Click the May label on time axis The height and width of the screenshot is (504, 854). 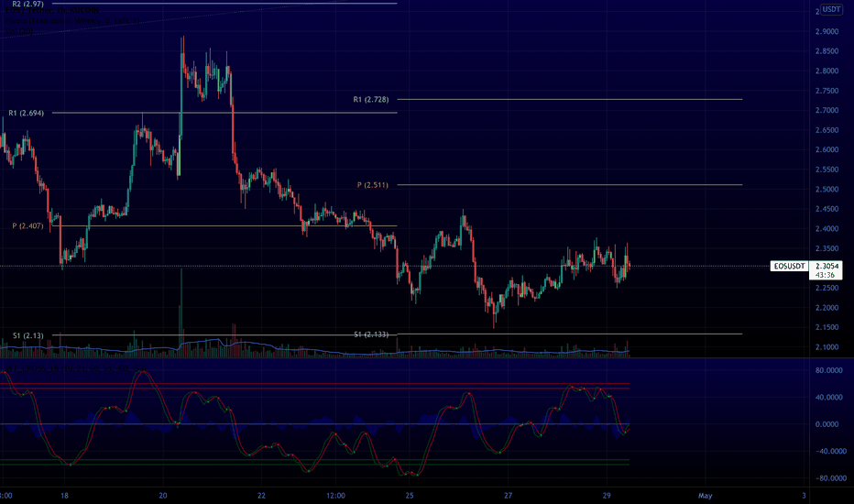tap(706, 495)
